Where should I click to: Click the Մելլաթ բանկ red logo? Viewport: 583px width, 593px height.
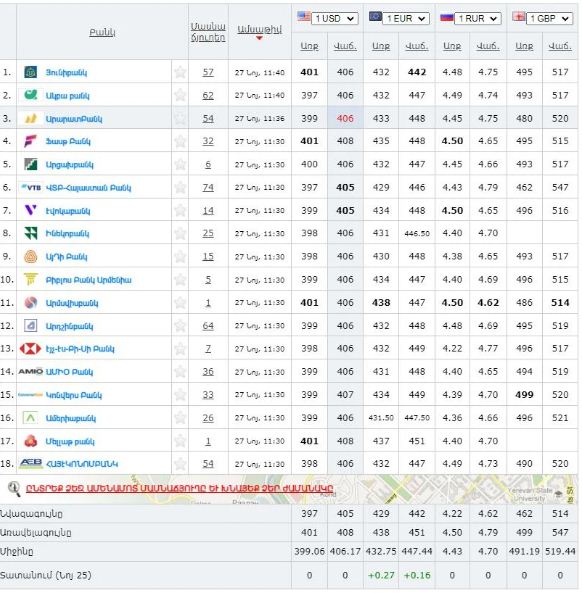[x=31, y=441]
